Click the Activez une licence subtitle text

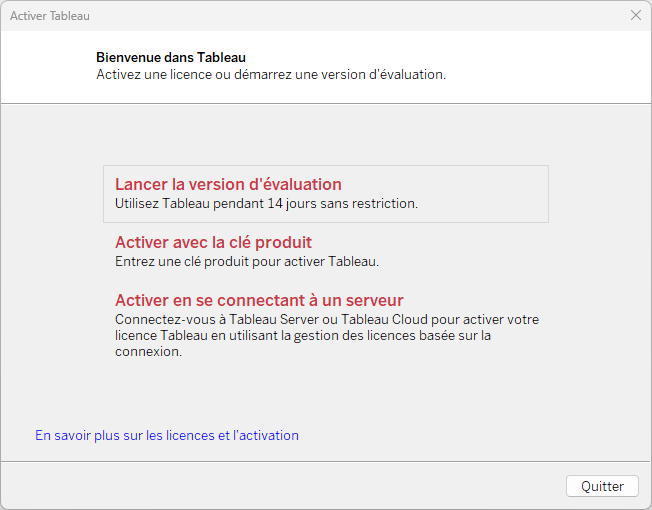coord(271,75)
